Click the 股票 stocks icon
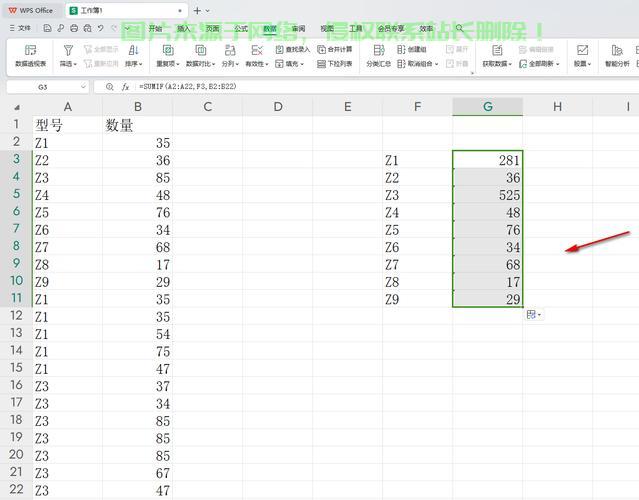The height and width of the screenshot is (500, 639). [582, 51]
